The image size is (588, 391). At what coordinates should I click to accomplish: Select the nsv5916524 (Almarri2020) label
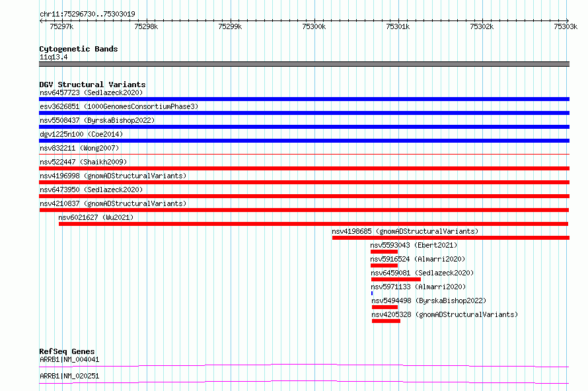pos(418,259)
